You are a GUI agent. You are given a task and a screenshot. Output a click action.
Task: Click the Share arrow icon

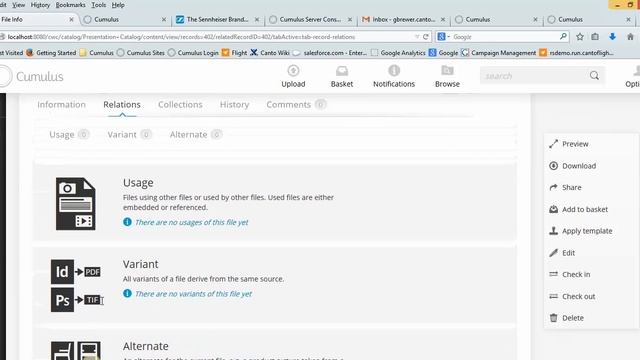coord(553,187)
